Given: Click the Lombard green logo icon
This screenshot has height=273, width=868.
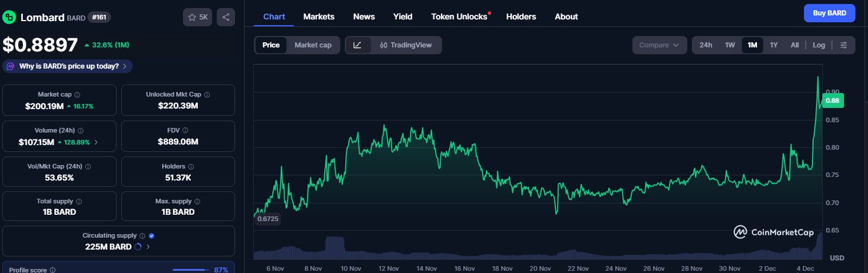Looking at the screenshot, I should 9,17.
